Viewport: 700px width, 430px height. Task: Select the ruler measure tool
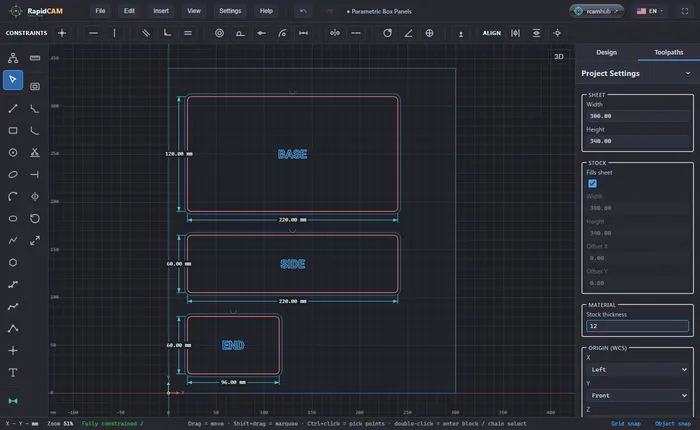tap(35, 58)
